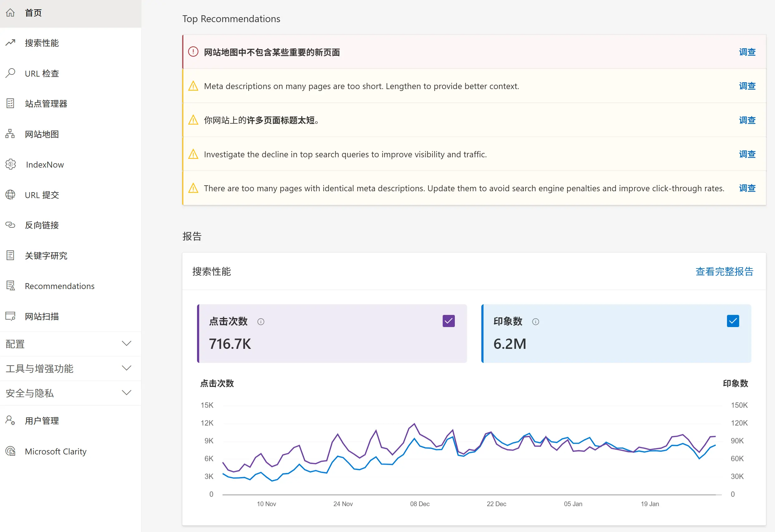
Task: Open the 用户管理 user management icon
Action: coord(10,420)
